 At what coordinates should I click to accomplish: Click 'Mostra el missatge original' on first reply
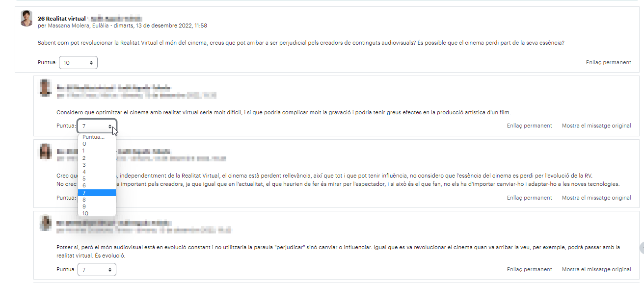pos(596,126)
